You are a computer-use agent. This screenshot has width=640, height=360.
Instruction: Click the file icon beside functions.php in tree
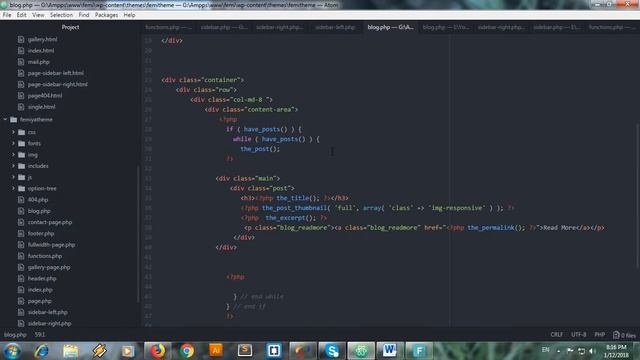(21, 256)
